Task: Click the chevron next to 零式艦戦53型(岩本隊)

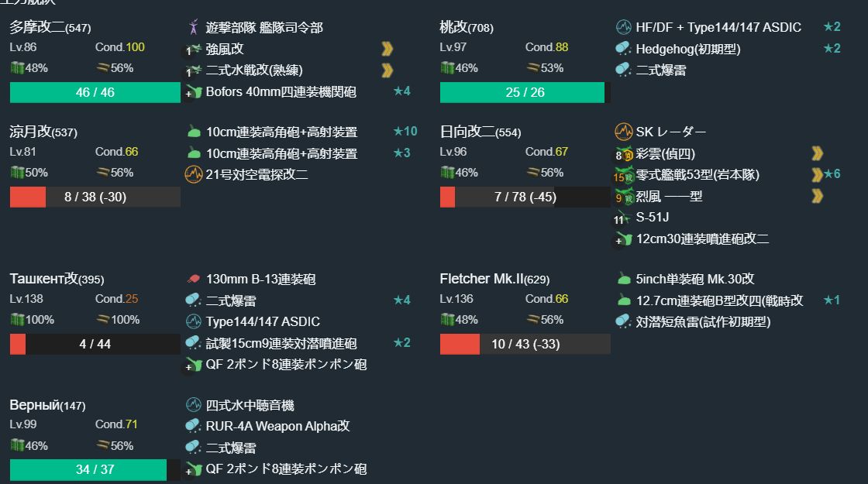Action: click(x=816, y=175)
